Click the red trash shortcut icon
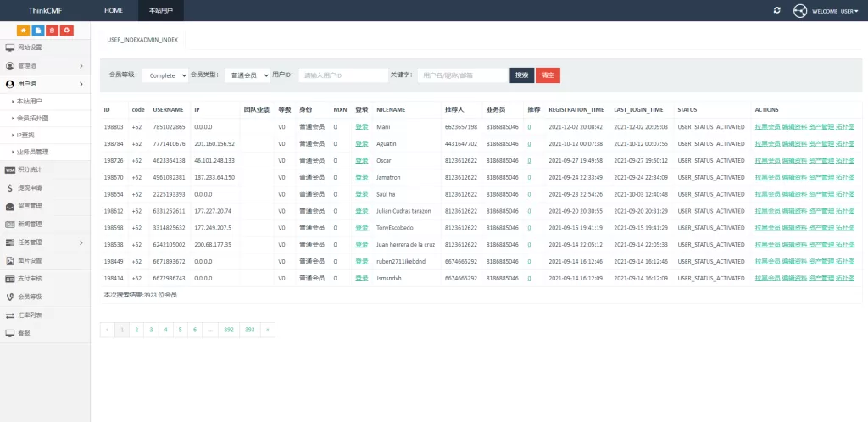The width and height of the screenshot is (868, 422). coord(52,31)
